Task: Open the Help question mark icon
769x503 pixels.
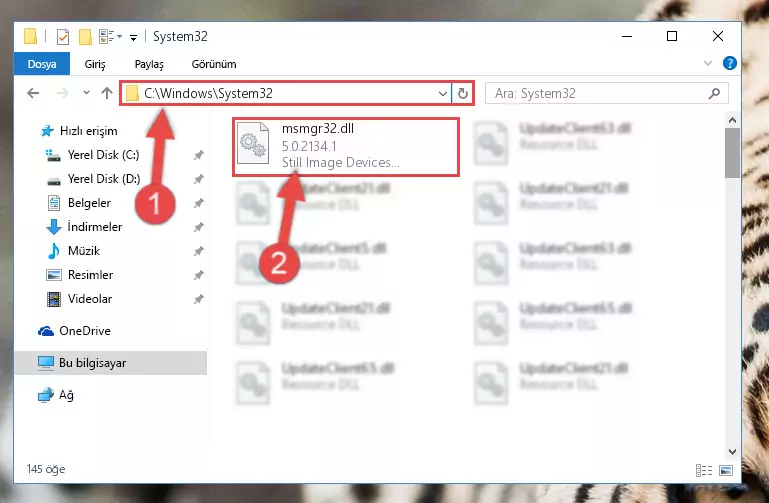Action: [x=729, y=63]
